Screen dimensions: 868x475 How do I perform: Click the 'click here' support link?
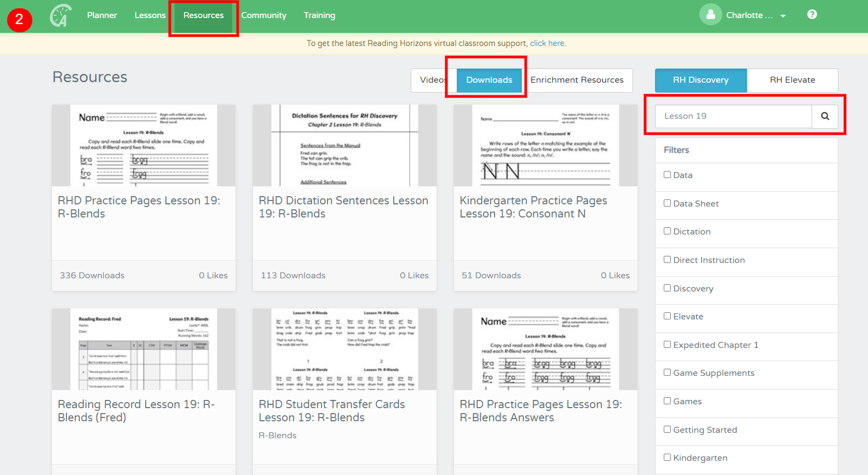click(547, 43)
